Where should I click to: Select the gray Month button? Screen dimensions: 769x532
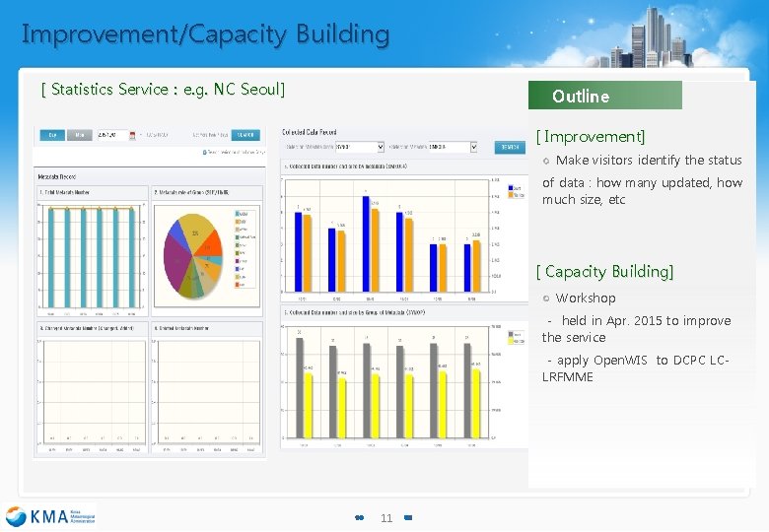pyautogui.click(x=80, y=135)
